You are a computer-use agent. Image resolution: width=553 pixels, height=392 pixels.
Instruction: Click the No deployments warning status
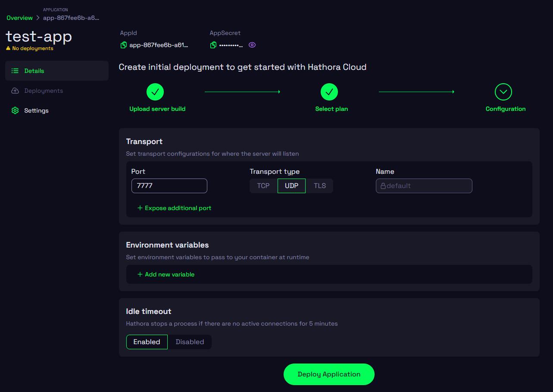[x=30, y=48]
